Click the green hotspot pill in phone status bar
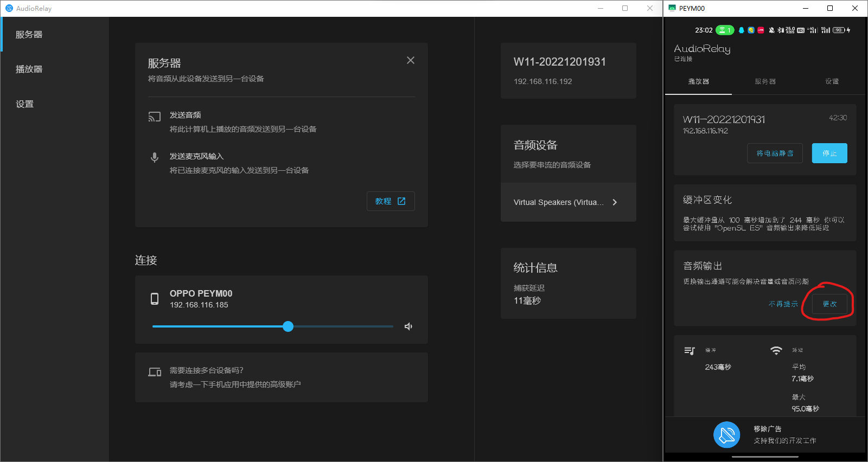868x462 pixels. 725,30
